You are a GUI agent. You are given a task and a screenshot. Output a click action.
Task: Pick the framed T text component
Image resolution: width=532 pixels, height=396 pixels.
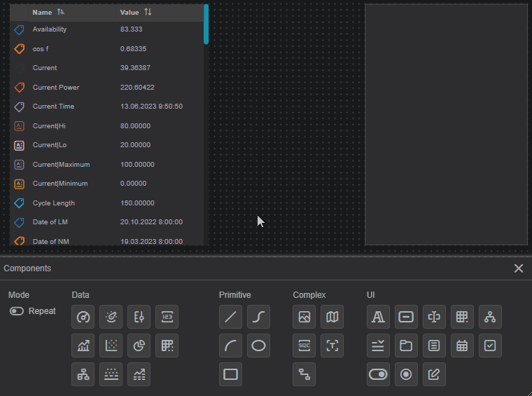point(332,346)
